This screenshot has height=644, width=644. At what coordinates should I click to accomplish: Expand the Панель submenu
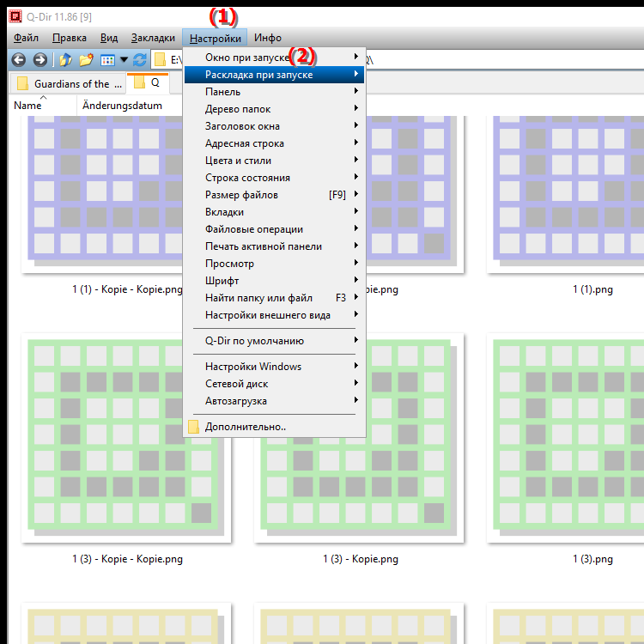click(x=275, y=92)
